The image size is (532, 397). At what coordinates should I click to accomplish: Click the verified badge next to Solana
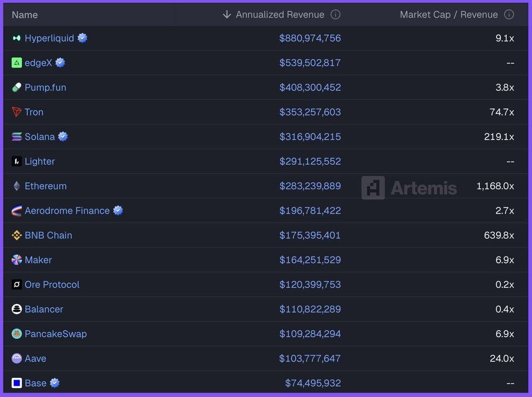pyautogui.click(x=63, y=136)
